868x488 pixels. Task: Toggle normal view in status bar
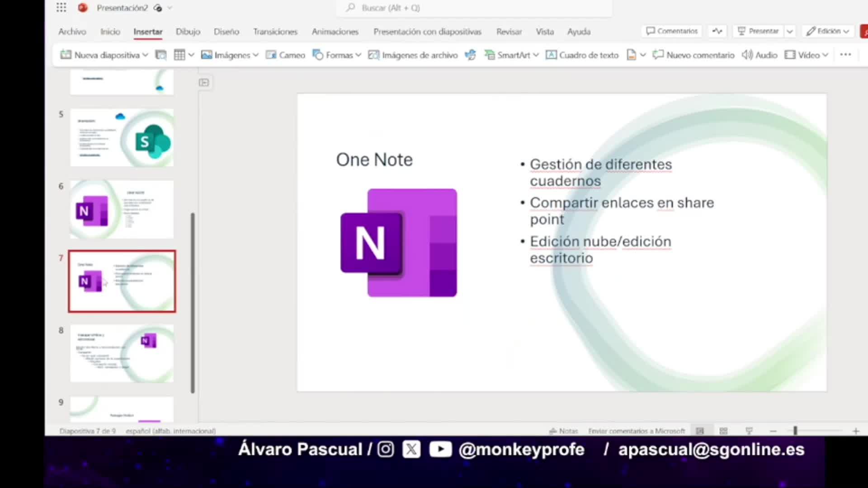tap(700, 431)
